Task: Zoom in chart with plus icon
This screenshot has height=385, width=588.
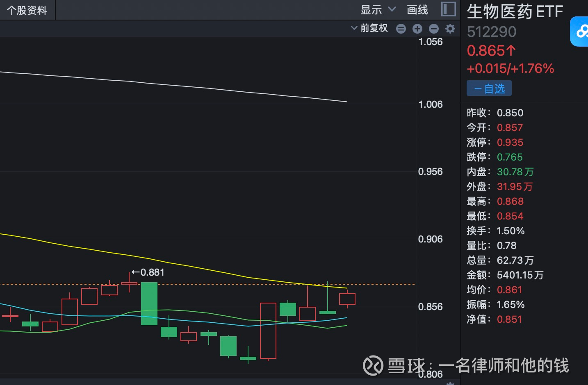Action: point(417,29)
